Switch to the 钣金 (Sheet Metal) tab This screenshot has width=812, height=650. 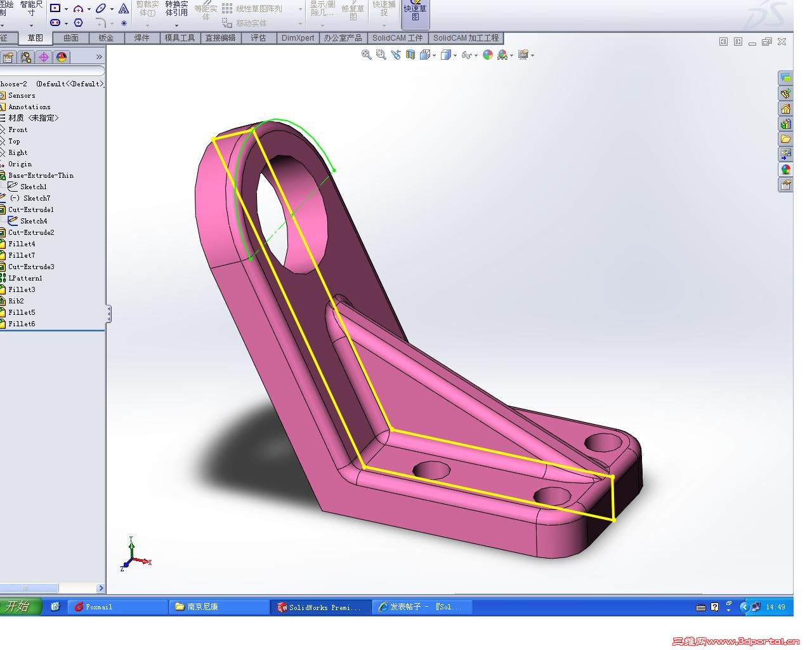click(x=106, y=38)
